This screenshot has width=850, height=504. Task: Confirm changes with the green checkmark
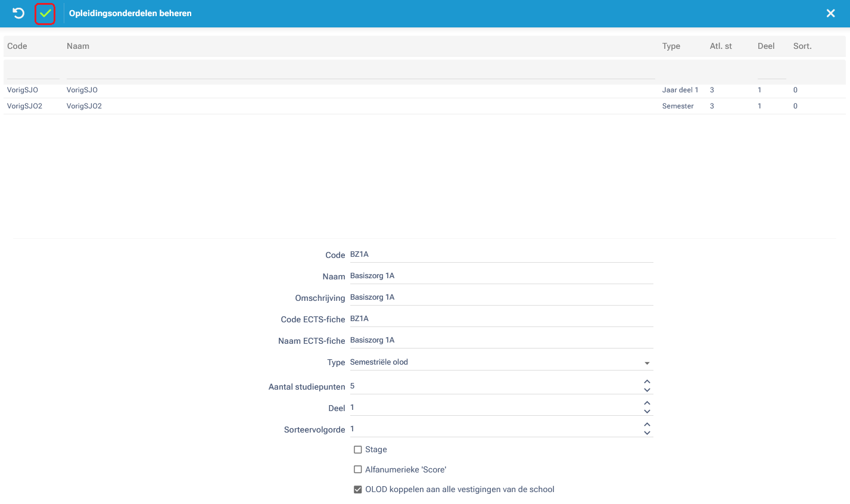45,13
